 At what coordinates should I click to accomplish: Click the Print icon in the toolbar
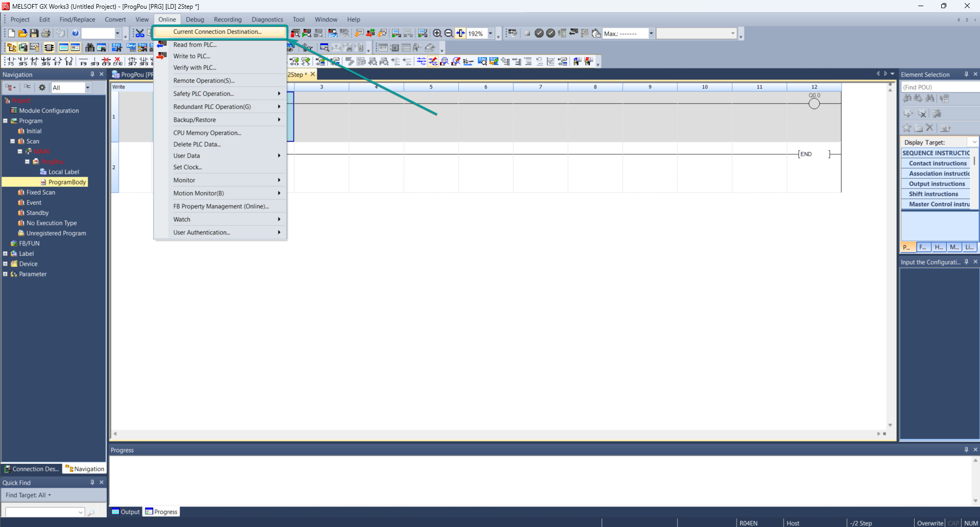(46, 33)
